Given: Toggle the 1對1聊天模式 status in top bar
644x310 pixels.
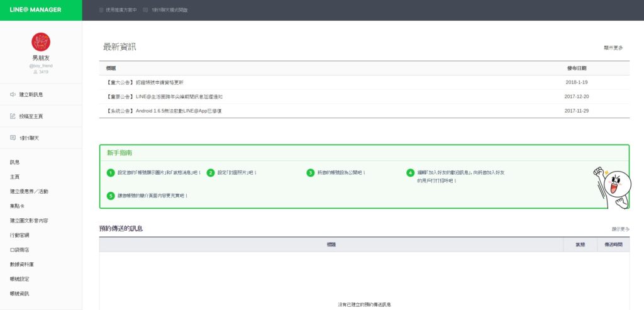Looking at the screenshot, I should point(145,10).
